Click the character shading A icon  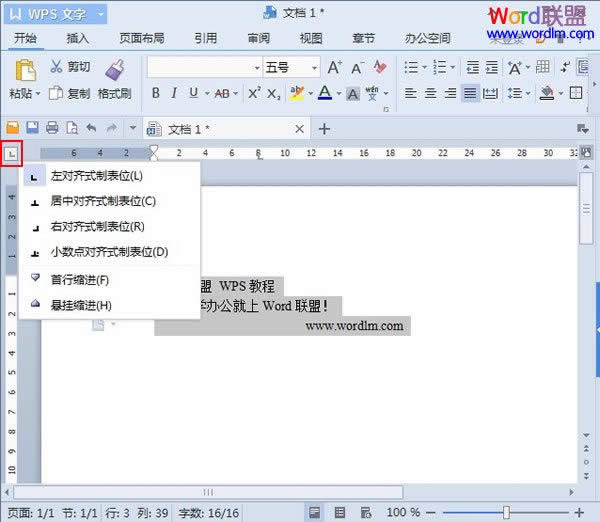pyautogui.click(x=353, y=94)
